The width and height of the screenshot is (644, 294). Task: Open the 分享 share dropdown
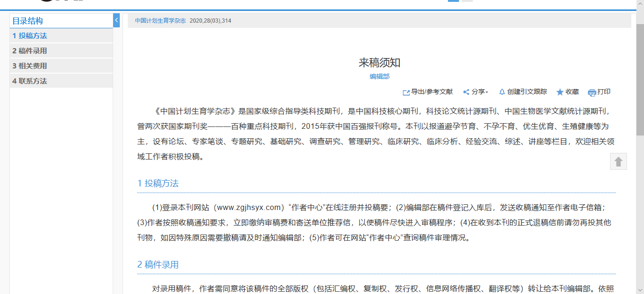(x=475, y=92)
